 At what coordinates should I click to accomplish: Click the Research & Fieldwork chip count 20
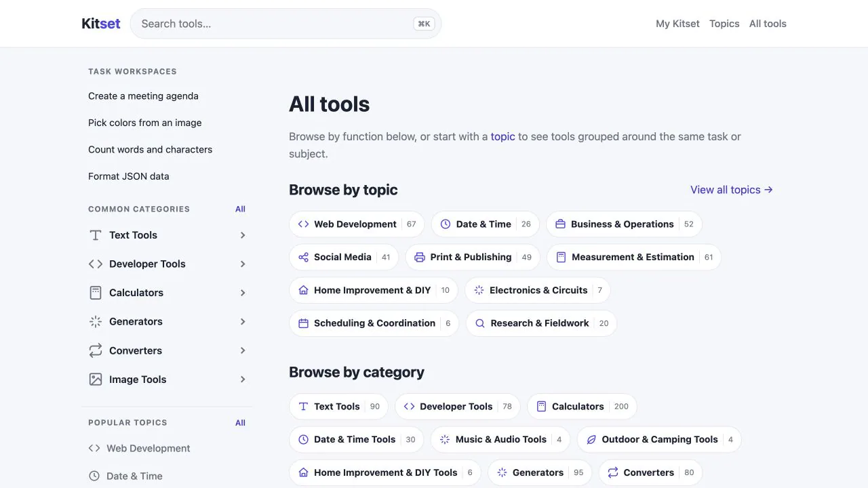(x=604, y=323)
